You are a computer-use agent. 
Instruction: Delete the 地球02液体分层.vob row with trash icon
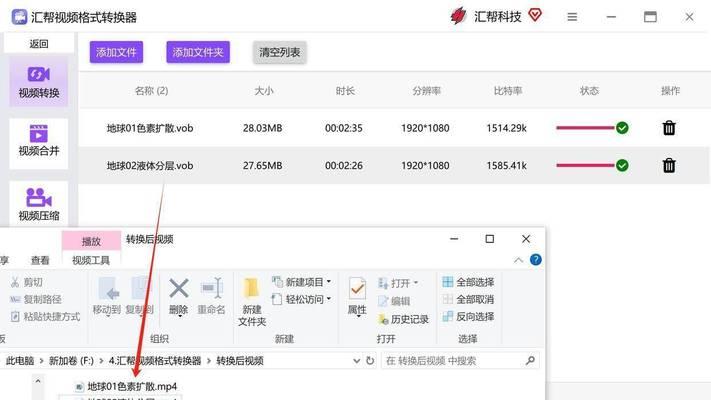pyautogui.click(x=669, y=166)
